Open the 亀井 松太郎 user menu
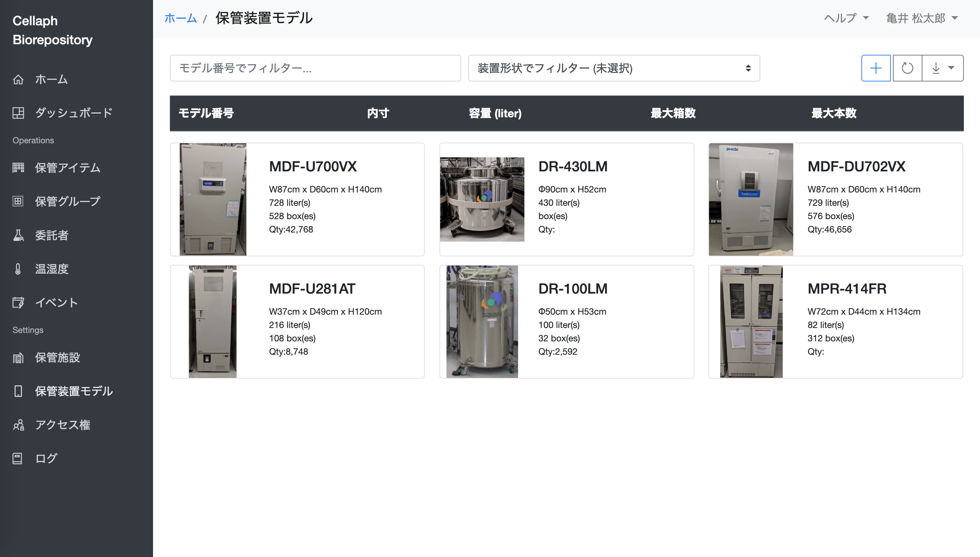This screenshot has width=980, height=557. click(x=922, y=18)
